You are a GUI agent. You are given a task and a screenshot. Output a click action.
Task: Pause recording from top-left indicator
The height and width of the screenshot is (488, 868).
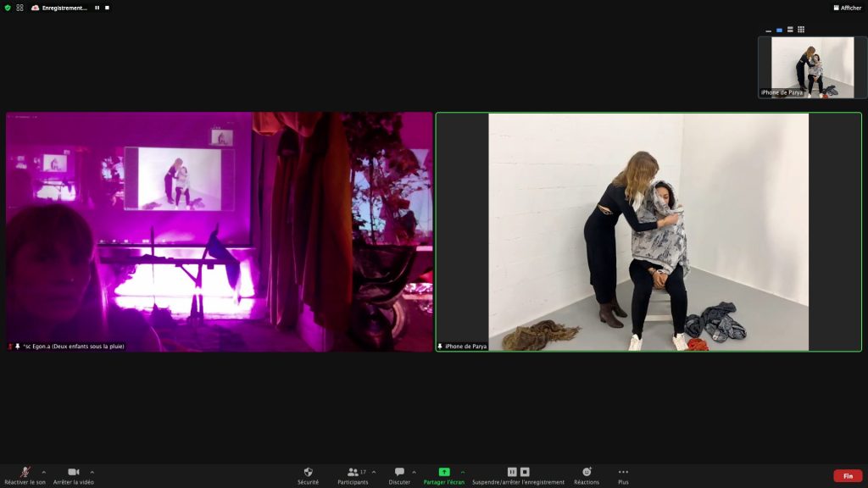pyautogui.click(x=97, y=8)
